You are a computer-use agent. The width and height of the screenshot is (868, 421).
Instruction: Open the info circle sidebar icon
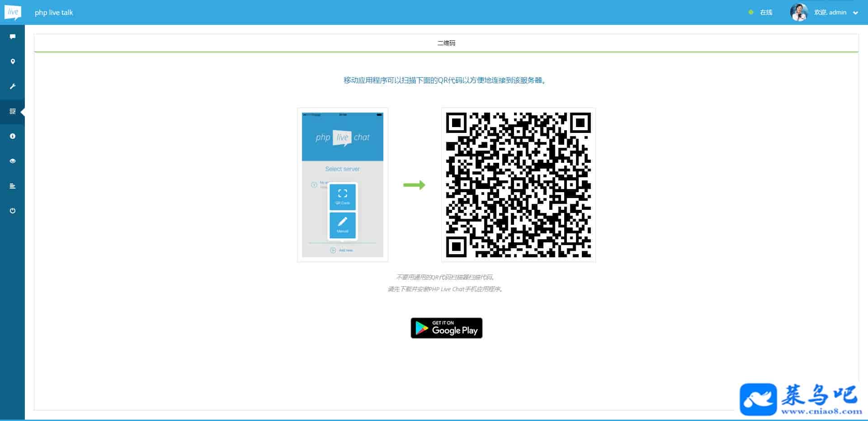coord(13,136)
